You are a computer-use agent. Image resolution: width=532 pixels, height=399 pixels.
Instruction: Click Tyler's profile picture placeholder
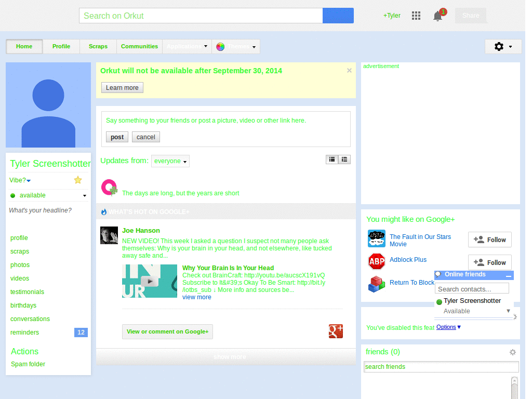48,105
